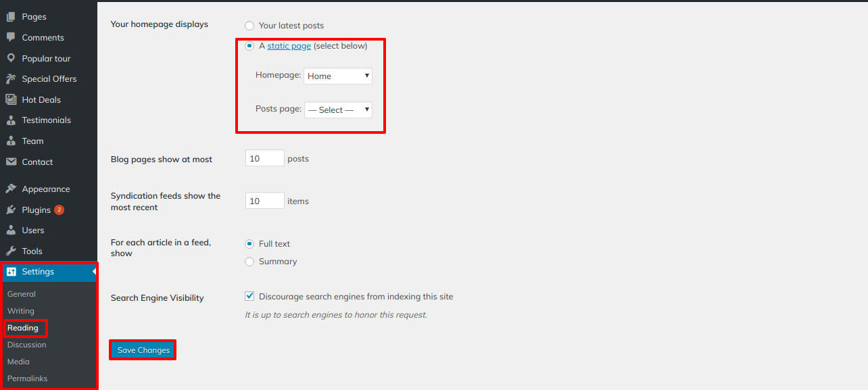The width and height of the screenshot is (868, 390).
Task: Click the Special Offers sidebar icon
Action: pyautogui.click(x=11, y=78)
